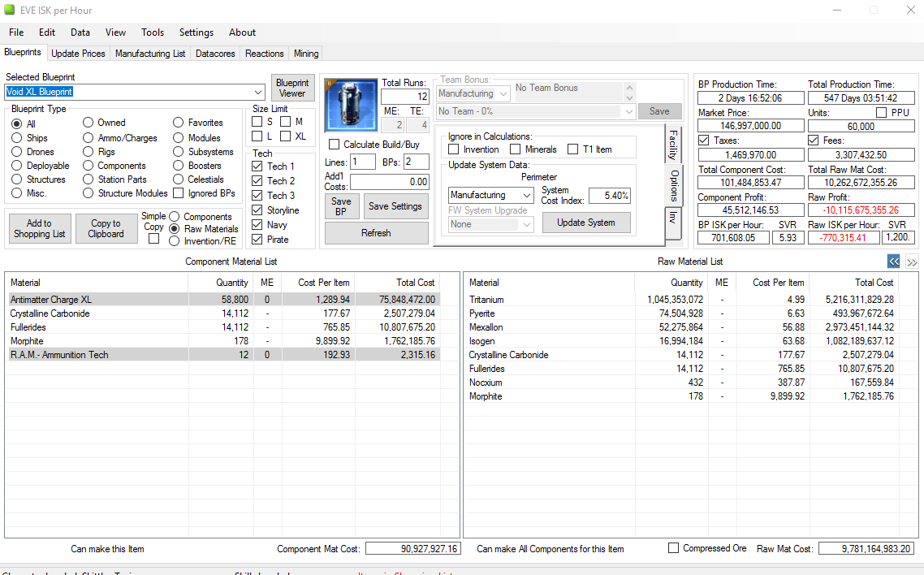The width and height of the screenshot is (924, 575).
Task: Open the File menu
Action: click(16, 32)
